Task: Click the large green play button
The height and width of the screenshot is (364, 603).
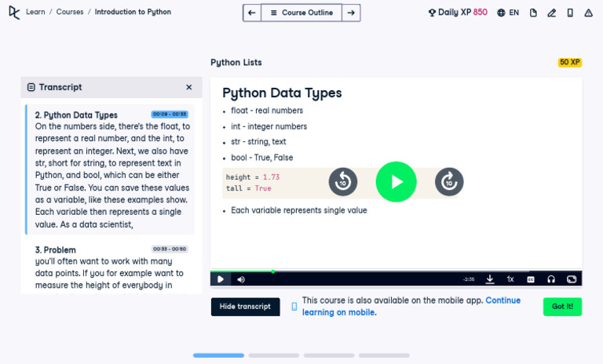Action: tap(396, 182)
